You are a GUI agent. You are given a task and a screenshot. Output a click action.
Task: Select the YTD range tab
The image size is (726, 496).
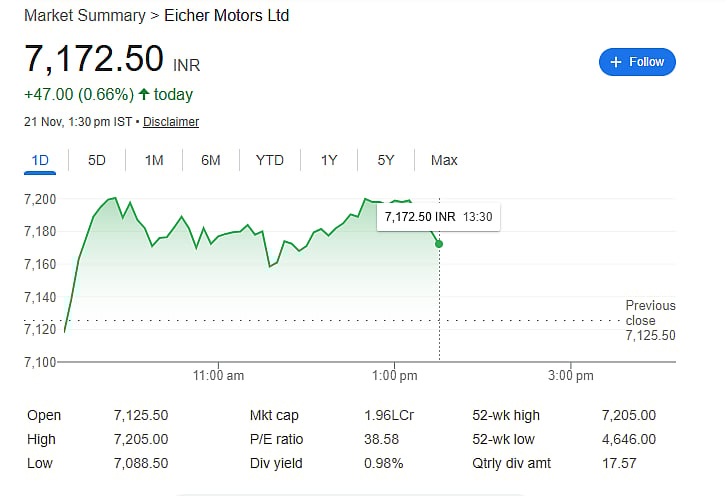coord(269,160)
